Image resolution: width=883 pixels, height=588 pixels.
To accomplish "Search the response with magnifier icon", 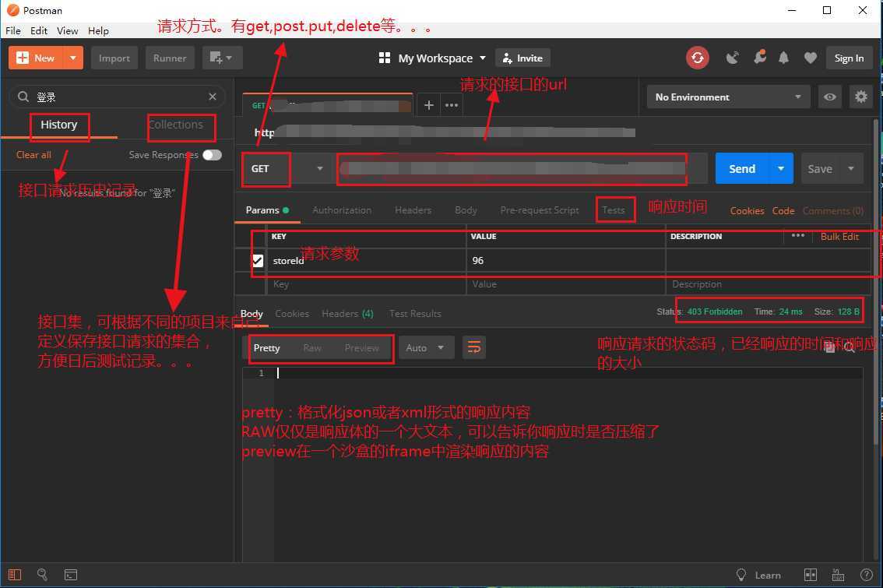I will [x=850, y=347].
